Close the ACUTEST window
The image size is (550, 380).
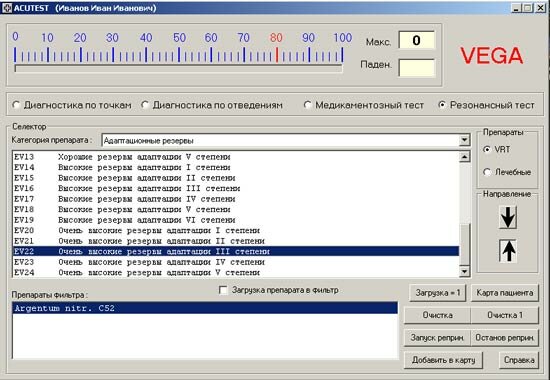[541, 8]
